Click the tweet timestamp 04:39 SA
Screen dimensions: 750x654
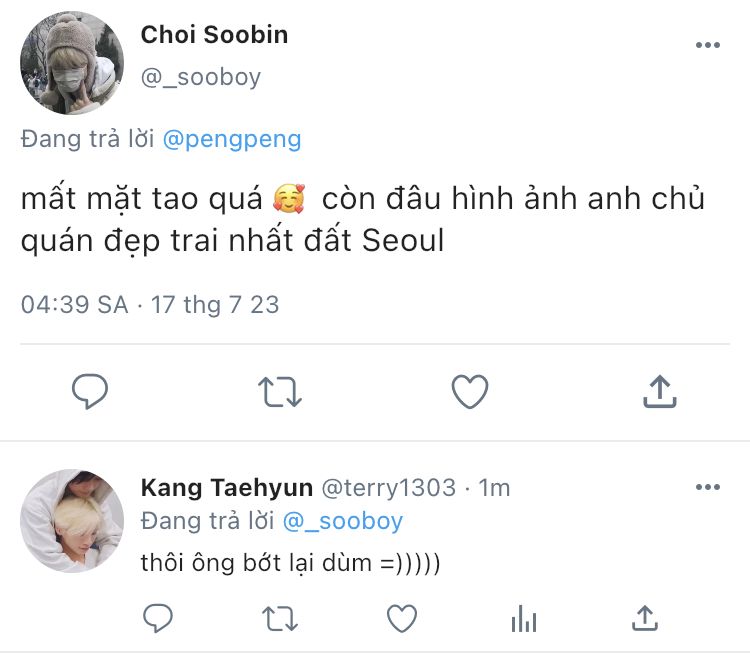pos(75,304)
